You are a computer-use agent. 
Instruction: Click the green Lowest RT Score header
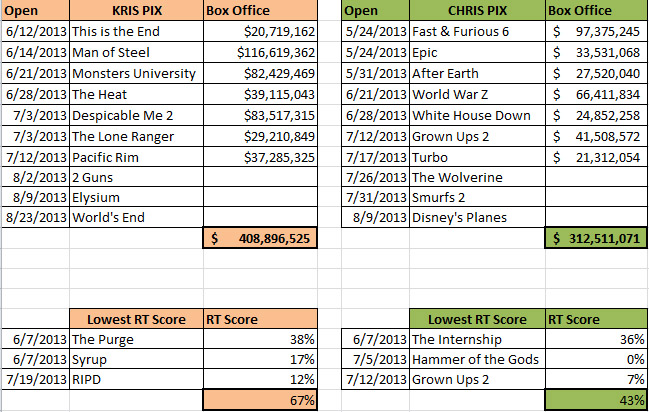pos(477,319)
